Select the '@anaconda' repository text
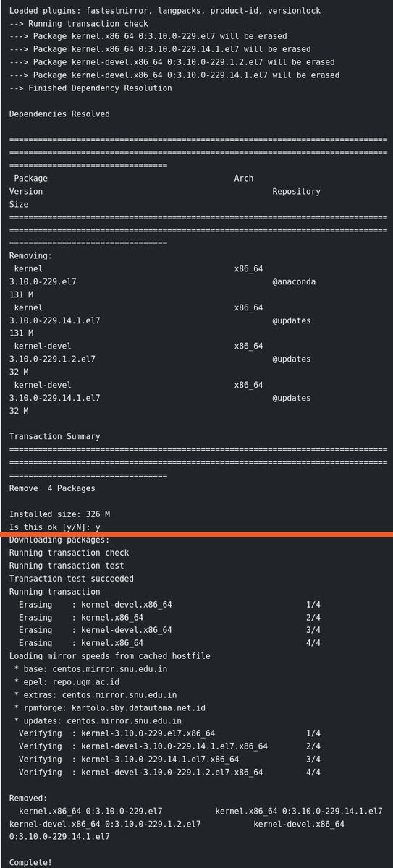This screenshot has width=393, height=868. pos(294,282)
